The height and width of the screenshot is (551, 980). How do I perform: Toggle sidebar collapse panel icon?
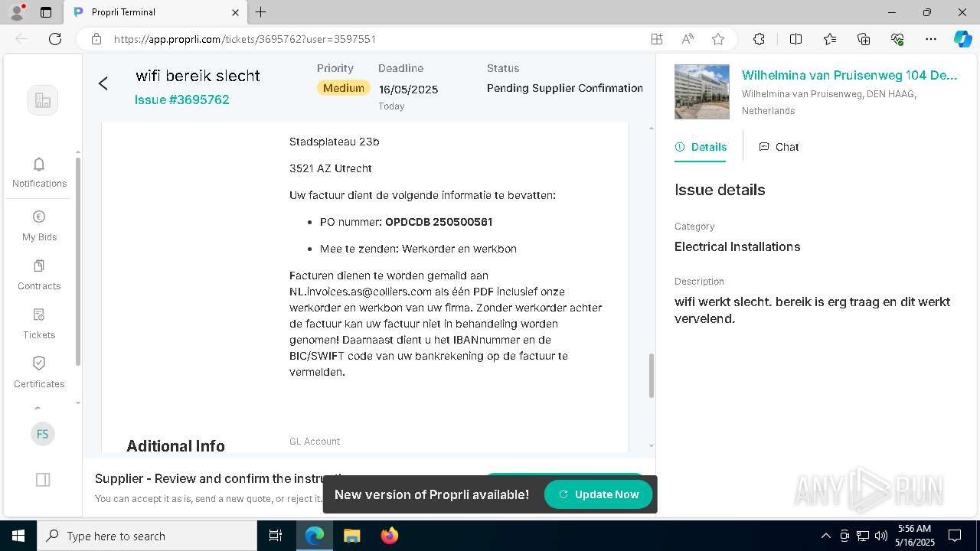point(43,480)
